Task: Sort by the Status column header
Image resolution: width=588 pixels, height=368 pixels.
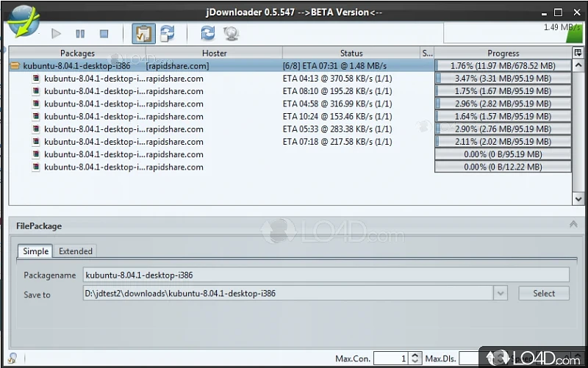Action: (351, 53)
